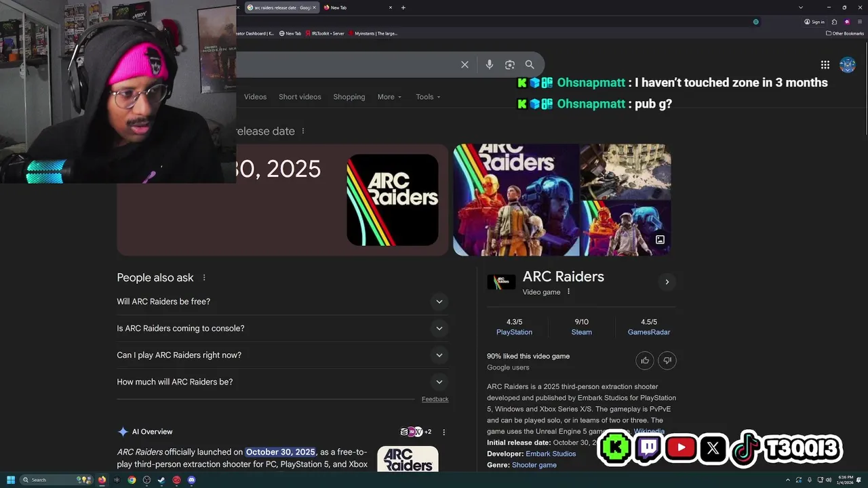Open OBS Studio from the taskbar

click(x=146, y=480)
